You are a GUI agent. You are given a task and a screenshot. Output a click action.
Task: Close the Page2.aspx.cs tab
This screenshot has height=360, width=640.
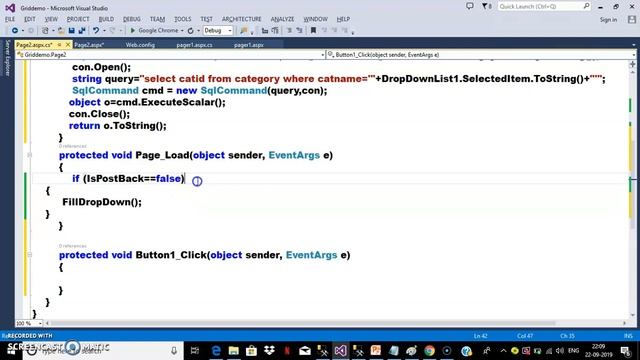coord(68,44)
